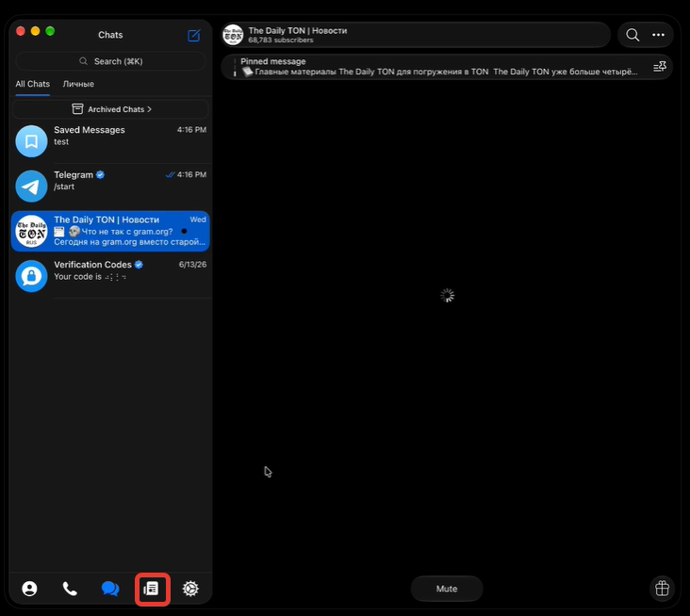Click the archive box icon
Screen dimensions: 690x616
click(x=77, y=109)
